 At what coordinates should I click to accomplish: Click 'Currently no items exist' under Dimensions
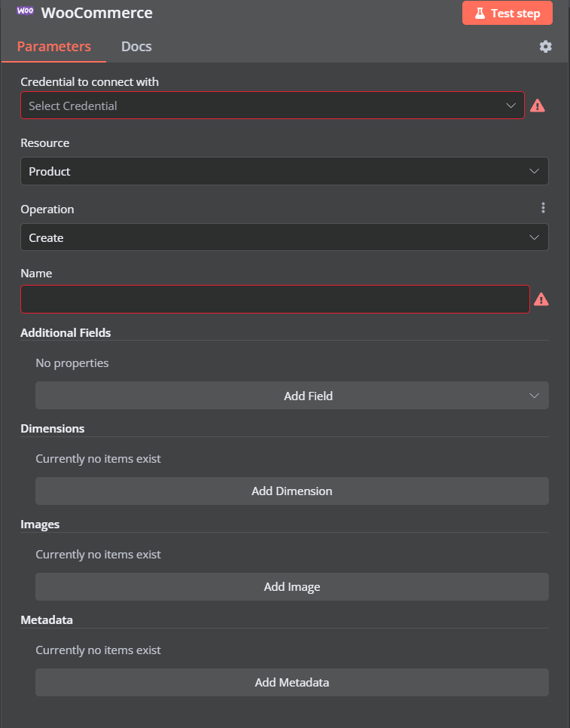coord(99,459)
